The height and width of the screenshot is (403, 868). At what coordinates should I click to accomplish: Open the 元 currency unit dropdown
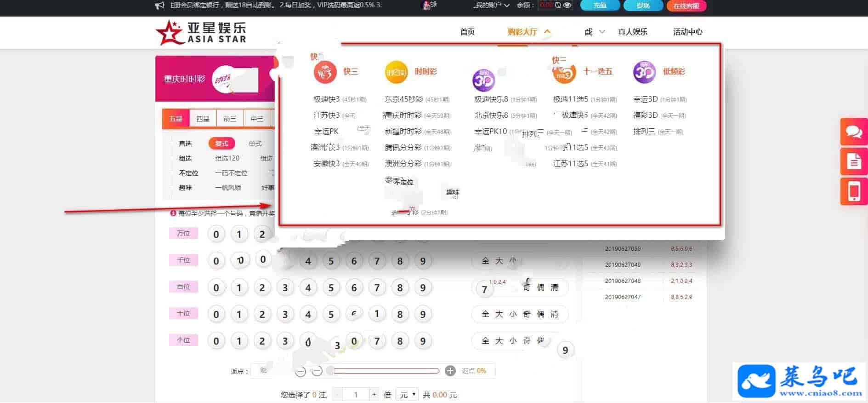click(407, 395)
